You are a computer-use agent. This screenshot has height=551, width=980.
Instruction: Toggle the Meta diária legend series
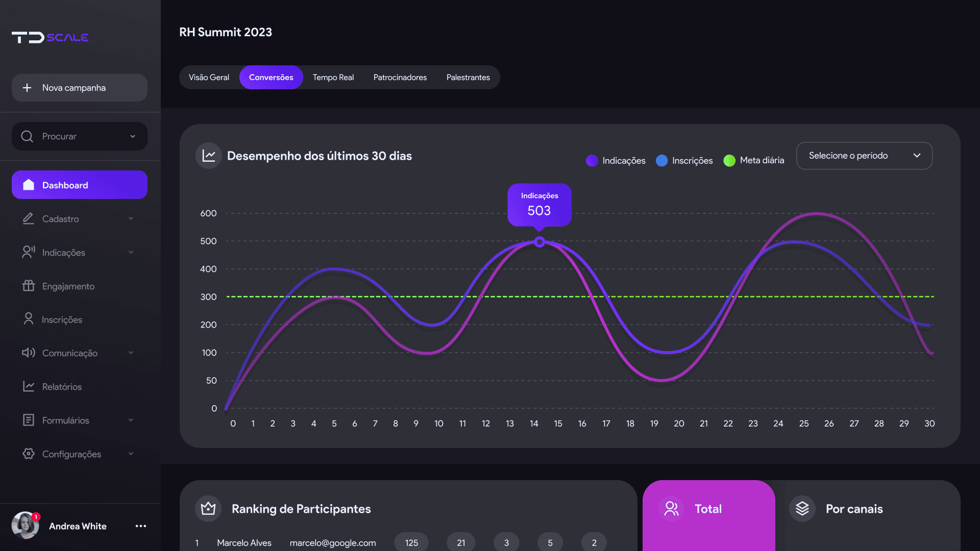pyautogui.click(x=753, y=161)
